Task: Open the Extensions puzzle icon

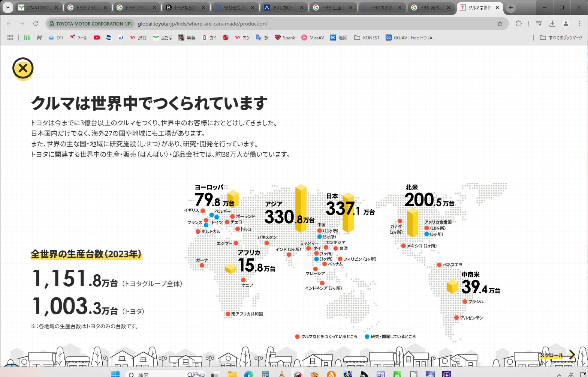Action: [x=519, y=24]
